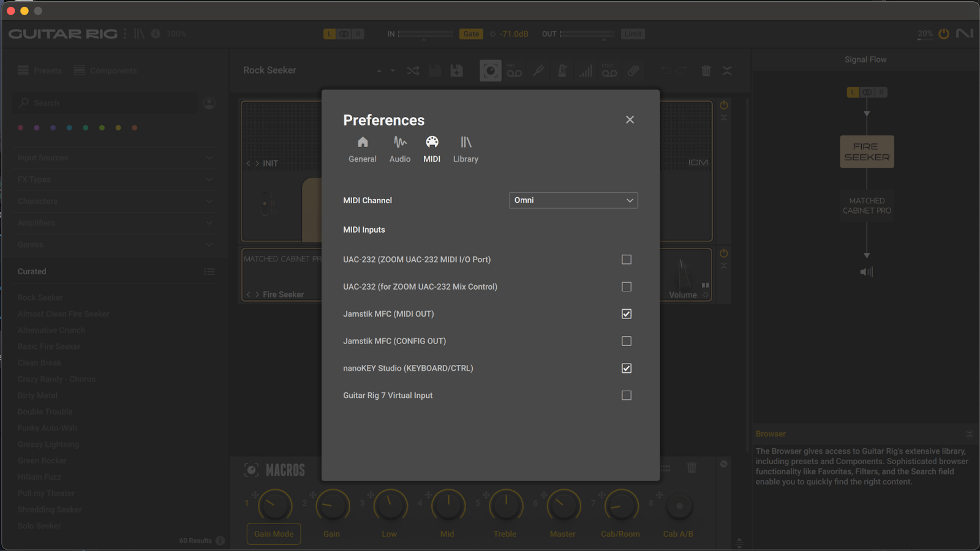
Task: Expand the Input Sources filter
Action: tap(116, 158)
